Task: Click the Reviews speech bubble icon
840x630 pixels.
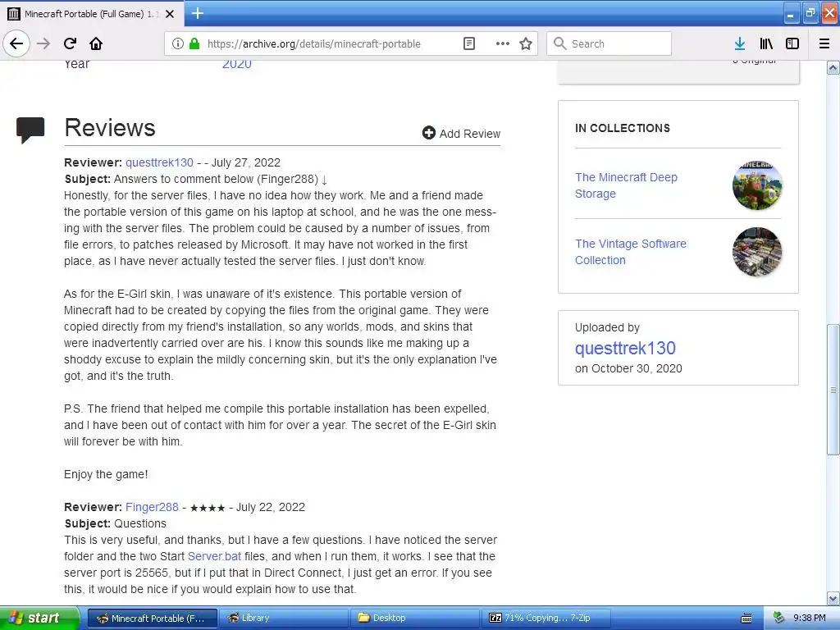Action: coord(30,130)
